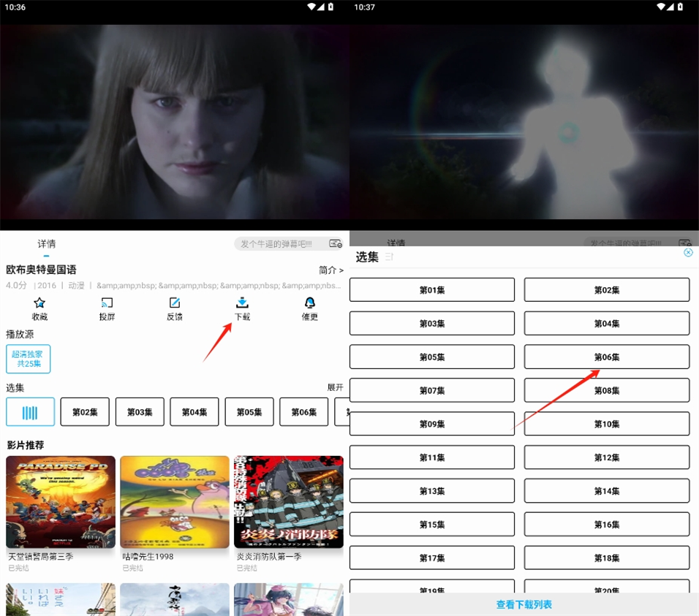Play 第04集 in the details page episode row
Screen dimensions: 699x616
[194, 412]
